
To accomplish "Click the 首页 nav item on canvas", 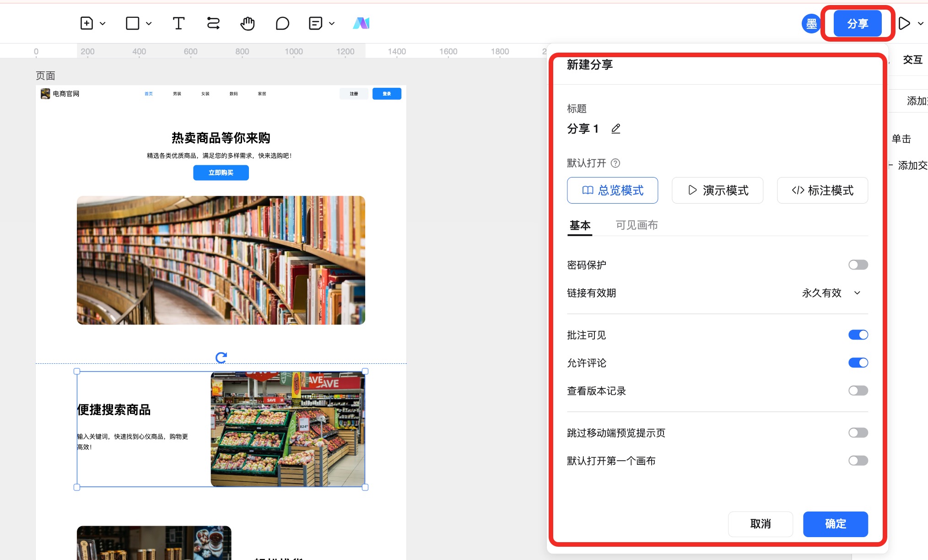I will (149, 94).
